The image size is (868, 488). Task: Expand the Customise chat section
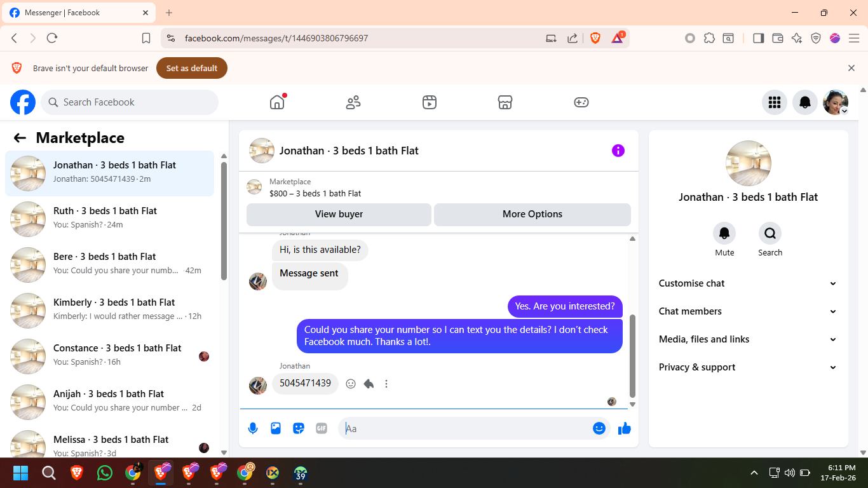(x=748, y=283)
